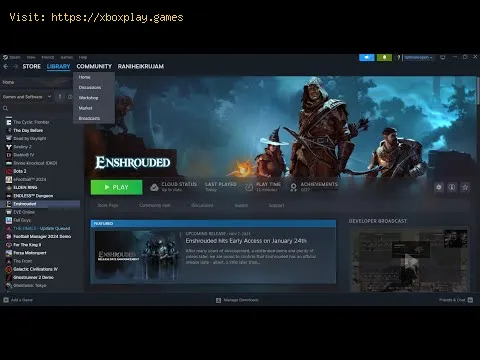Click the game info icon
The image size is (480, 360).
pyautogui.click(x=452, y=187)
